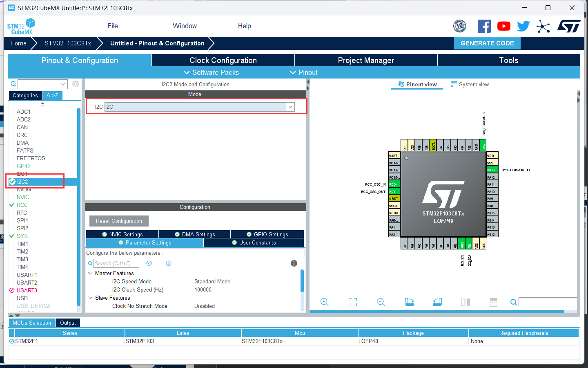Screen dimensions: 588x368
Task: Click the pinout horizontal scrollbar
Action: pos(437,312)
